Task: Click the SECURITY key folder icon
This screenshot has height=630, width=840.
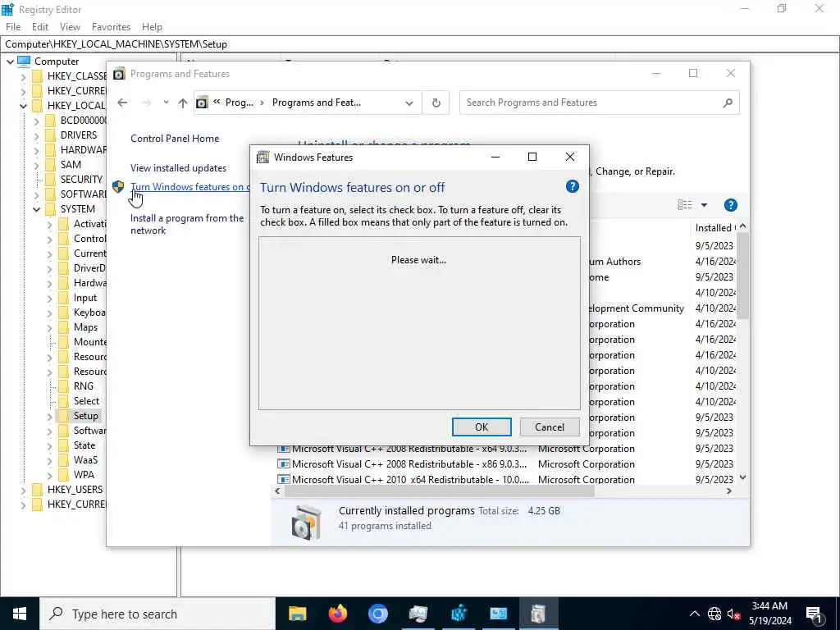Action: point(50,180)
